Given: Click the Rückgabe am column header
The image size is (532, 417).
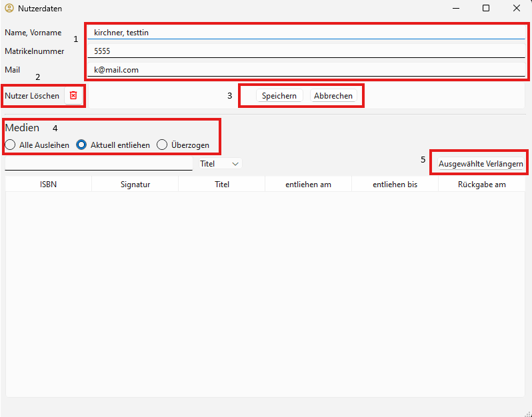Looking at the screenshot, I should (x=481, y=185).
